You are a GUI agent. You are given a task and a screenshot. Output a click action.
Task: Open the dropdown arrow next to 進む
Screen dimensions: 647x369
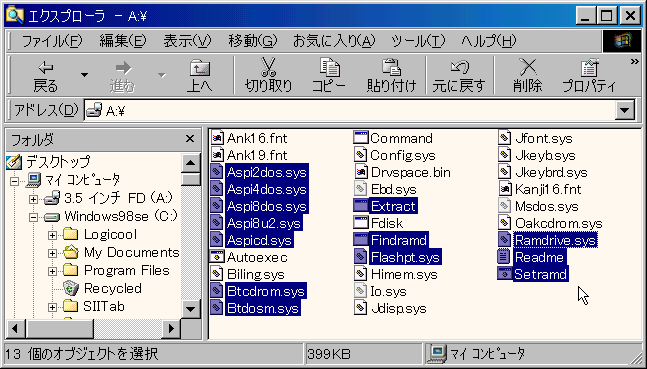pyautogui.click(x=162, y=75)
